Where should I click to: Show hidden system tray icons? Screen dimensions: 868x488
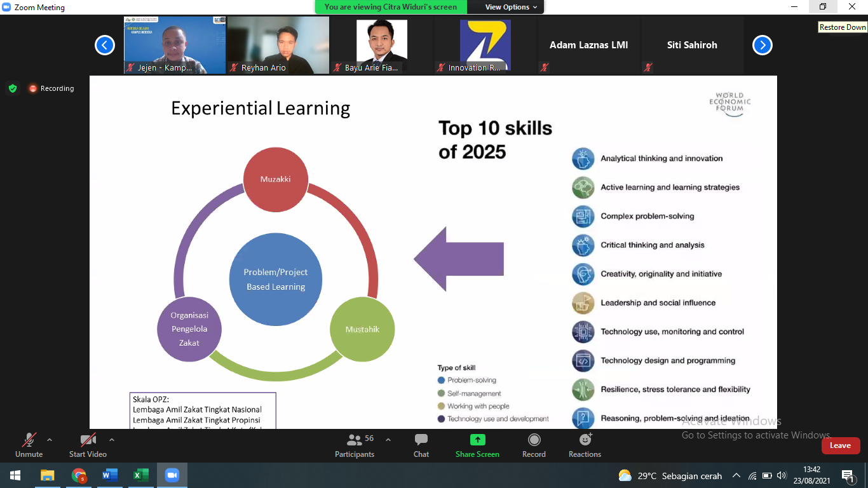point(736,475)
